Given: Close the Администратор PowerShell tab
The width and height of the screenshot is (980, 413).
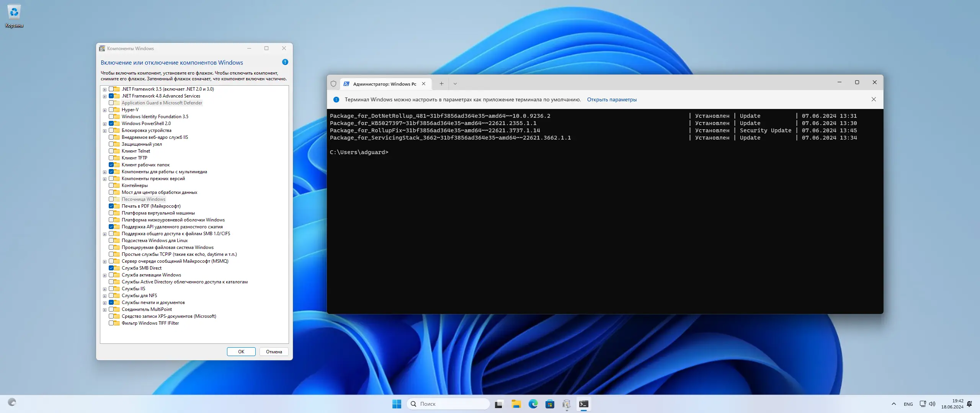Looking at the screenshot, I should coord(423,84).
